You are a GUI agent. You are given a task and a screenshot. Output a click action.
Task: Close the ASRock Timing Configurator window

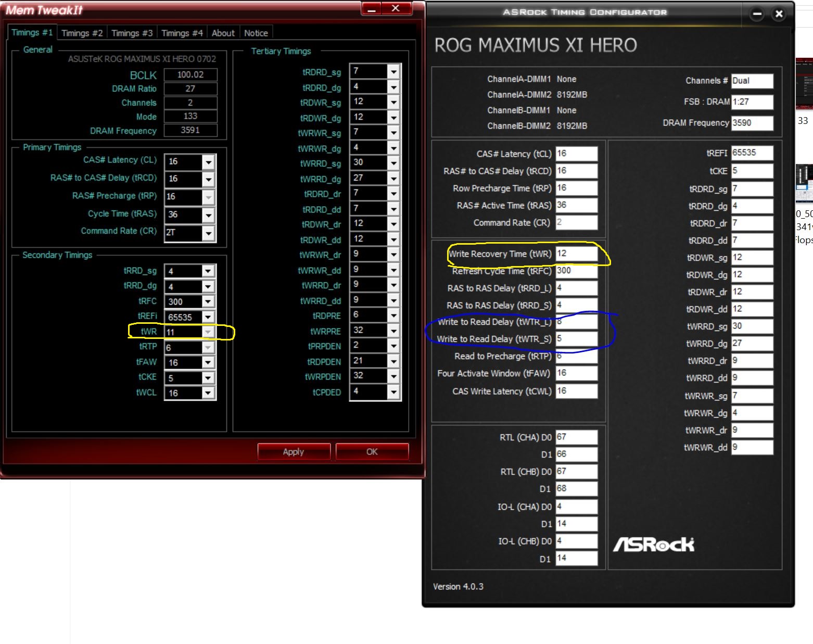(779, 14)
